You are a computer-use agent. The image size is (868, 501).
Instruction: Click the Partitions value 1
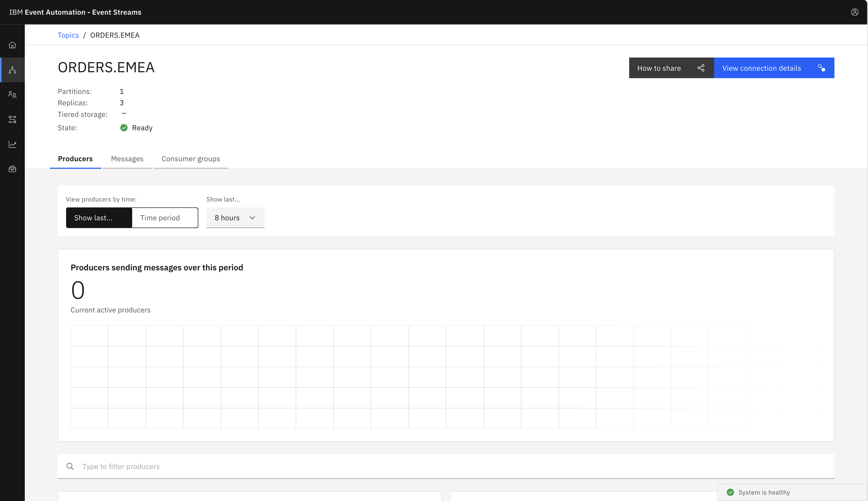click(122, 91)
